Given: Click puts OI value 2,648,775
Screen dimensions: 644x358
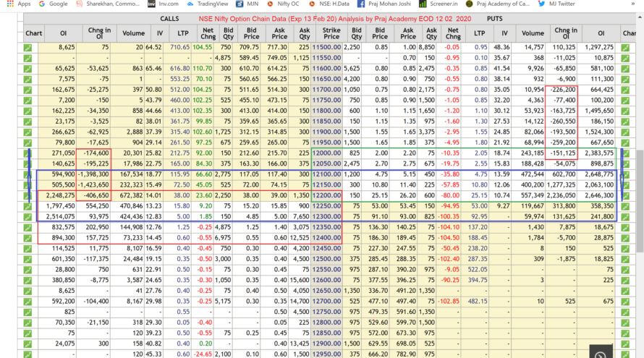Looking at the screenshot, I should (599, 174).
